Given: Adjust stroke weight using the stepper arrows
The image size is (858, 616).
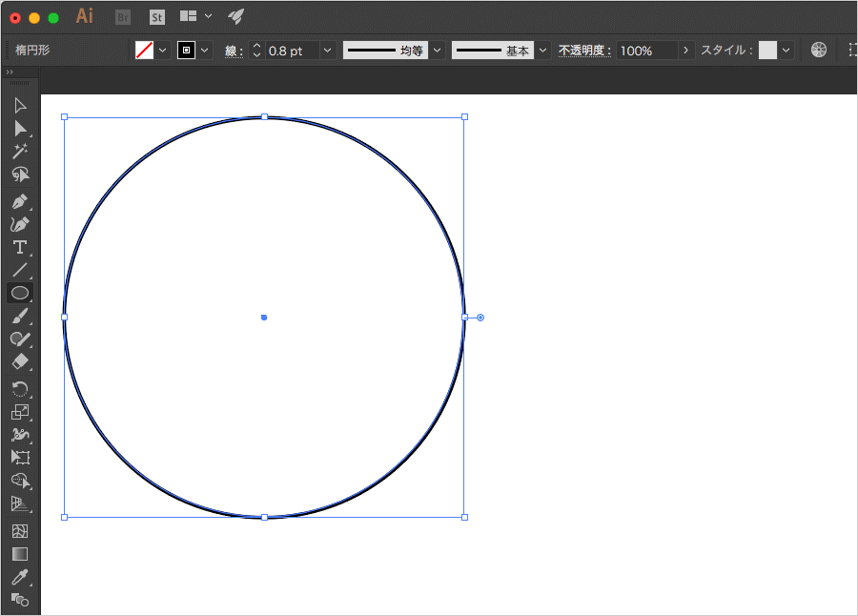Looking at the screenshot, I should pos(256,51).
